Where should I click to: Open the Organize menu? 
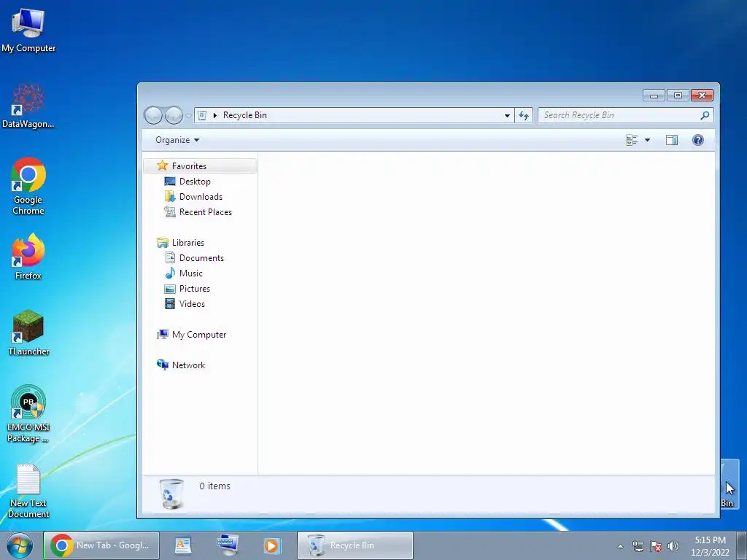click(x=177, y=140)
